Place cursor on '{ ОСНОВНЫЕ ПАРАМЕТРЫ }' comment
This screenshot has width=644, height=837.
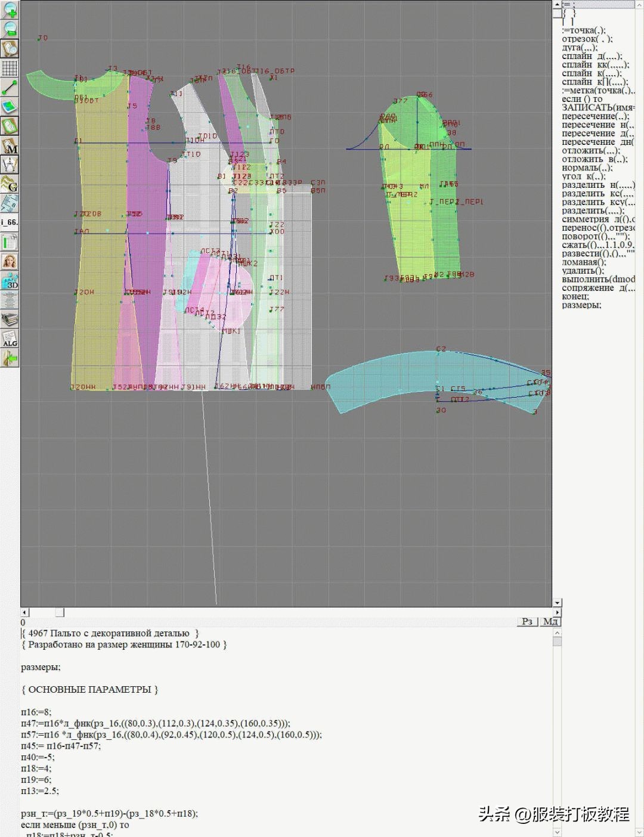[89, 689]
